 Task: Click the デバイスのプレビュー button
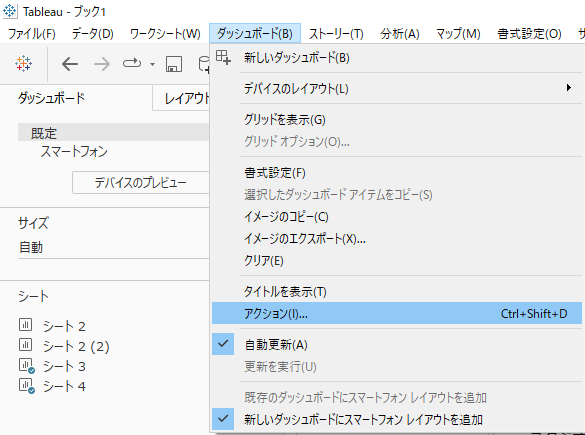pyautogui.click(x=140, y=182)
